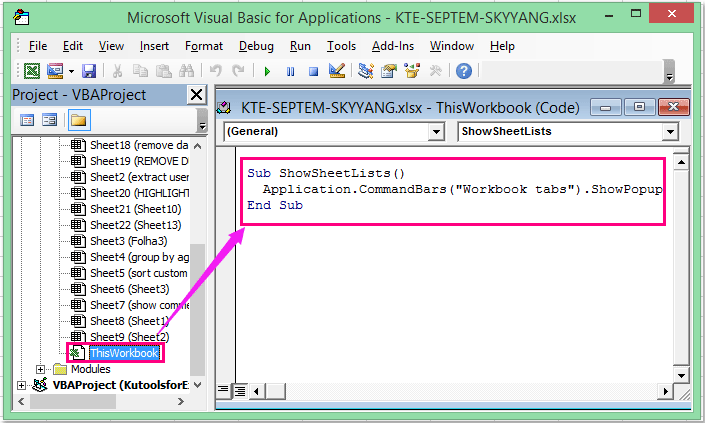
Task: Select ThisWorkbook in project tree
Action: (x=124, y=353)
